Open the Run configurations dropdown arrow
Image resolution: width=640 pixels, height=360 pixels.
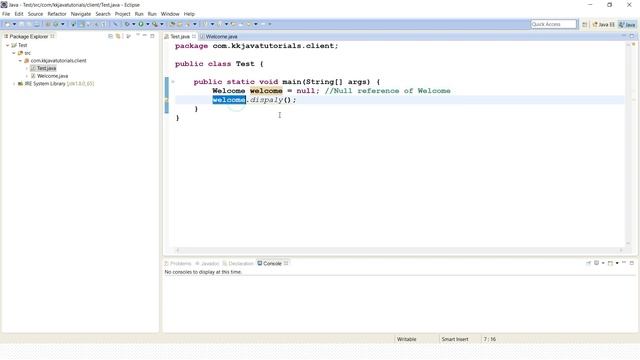(148, 24)
